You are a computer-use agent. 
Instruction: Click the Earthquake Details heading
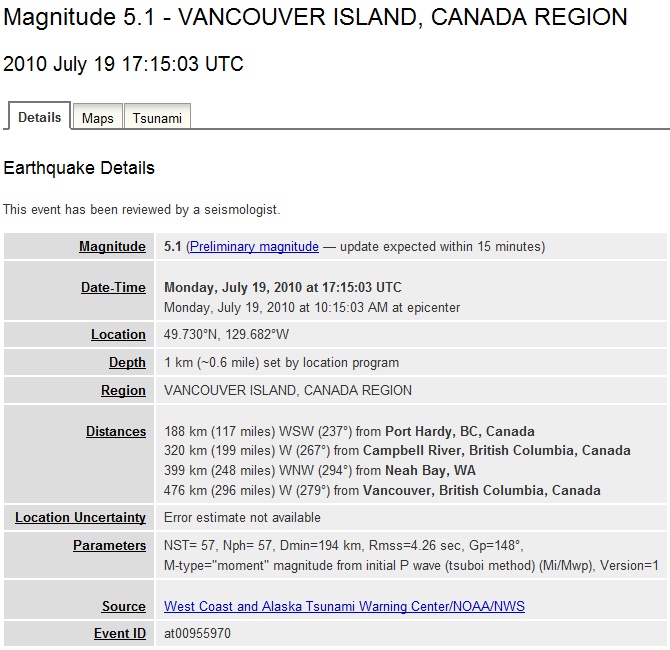(x=79, y=168)
